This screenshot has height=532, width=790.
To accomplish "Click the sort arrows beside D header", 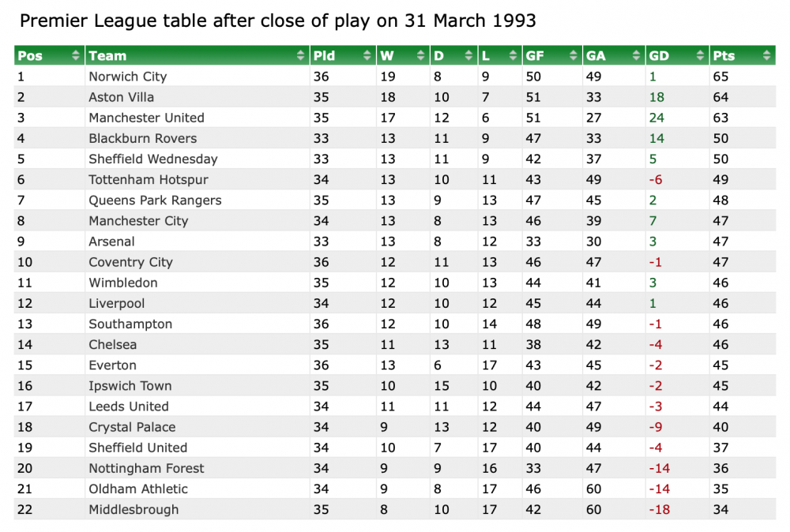I will [470, 55].
